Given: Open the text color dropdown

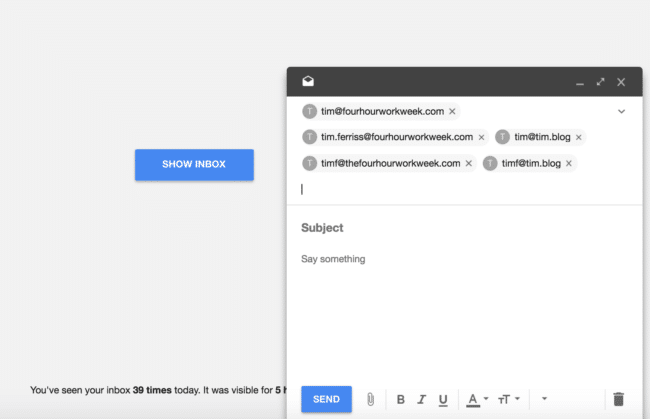Looking at the screenshot, I should coord(477,400).
